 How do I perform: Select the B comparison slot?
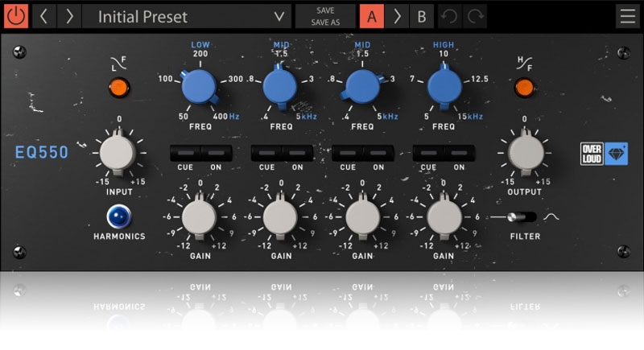pos(421,16)
